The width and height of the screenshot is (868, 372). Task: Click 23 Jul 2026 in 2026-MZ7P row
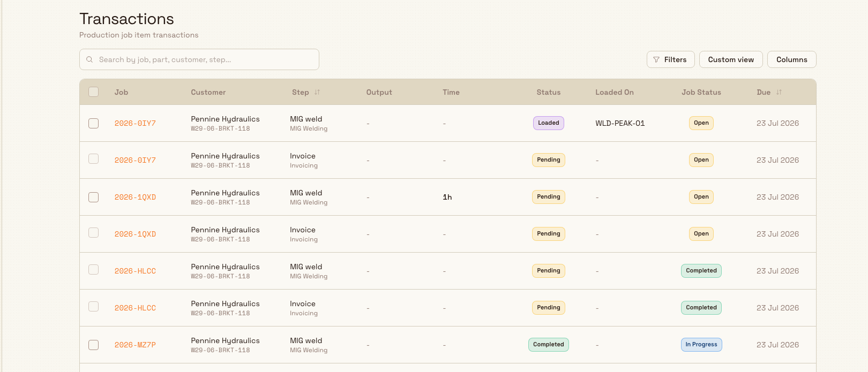[777, 345]
